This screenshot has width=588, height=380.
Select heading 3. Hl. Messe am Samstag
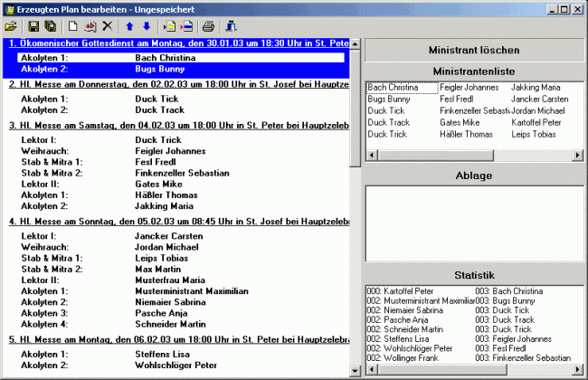(x=179, y=125)
